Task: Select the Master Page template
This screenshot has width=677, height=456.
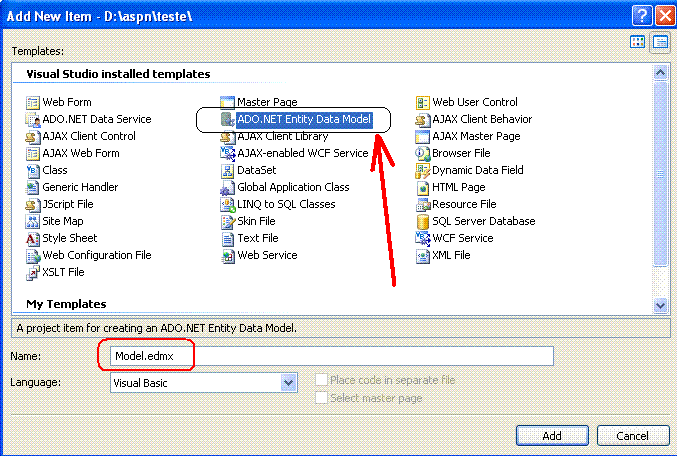Action: point(259,102)
